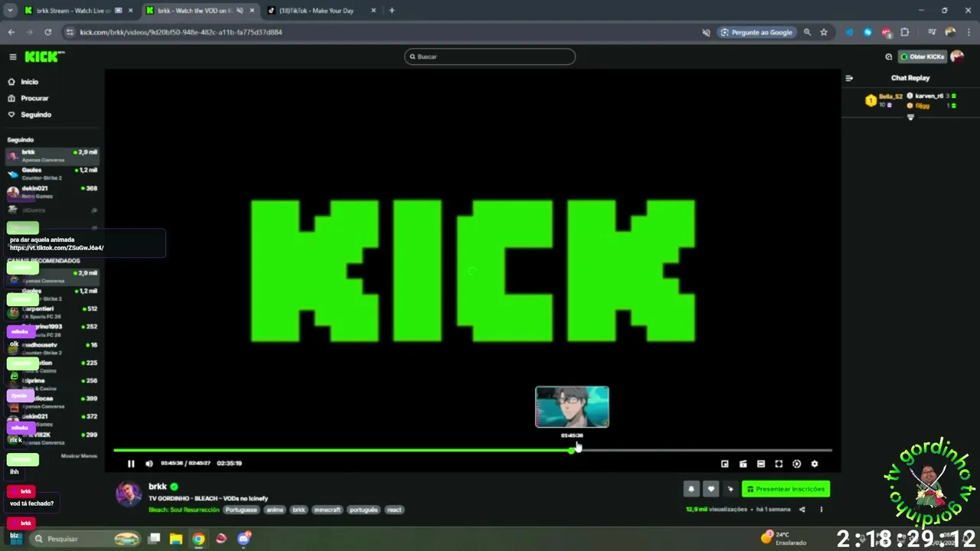Click Mostrar Menos in sidebar
This screenshot has height=551, width=980.
pos(79,456)
